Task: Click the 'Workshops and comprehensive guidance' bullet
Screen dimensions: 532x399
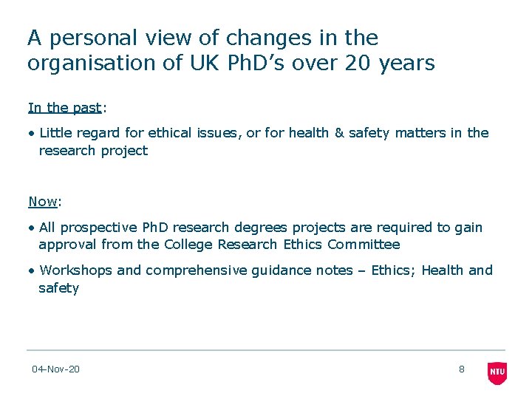Action: point(261,279)
